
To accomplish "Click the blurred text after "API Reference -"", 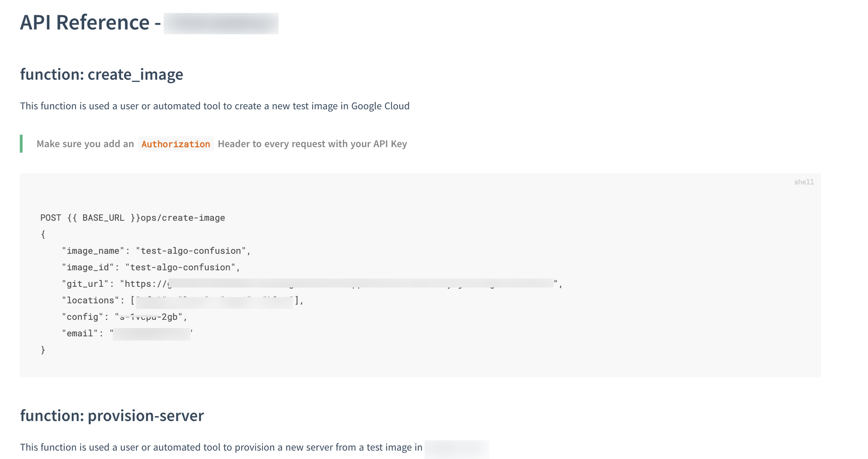I will pos(221,23).
